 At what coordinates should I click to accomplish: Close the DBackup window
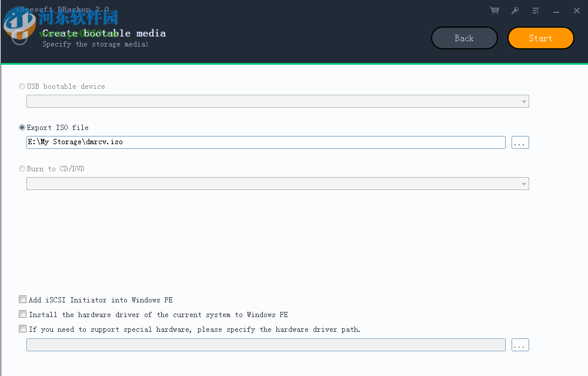(x=577, y=11)
